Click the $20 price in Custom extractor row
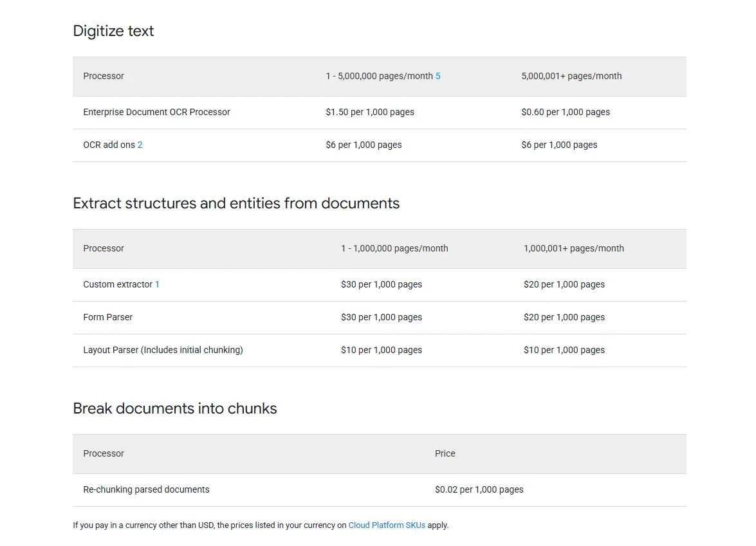756x546 pixels. (x=564, y=285)
